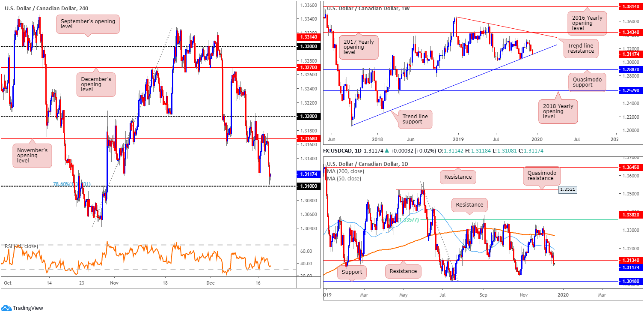This screenshot has width=644, height=315.
Task: Select the 1.36450 price label
Action: tap(632, 167)
